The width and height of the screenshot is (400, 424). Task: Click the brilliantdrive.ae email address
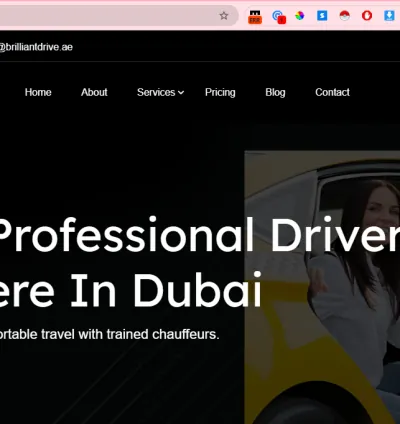36,47
